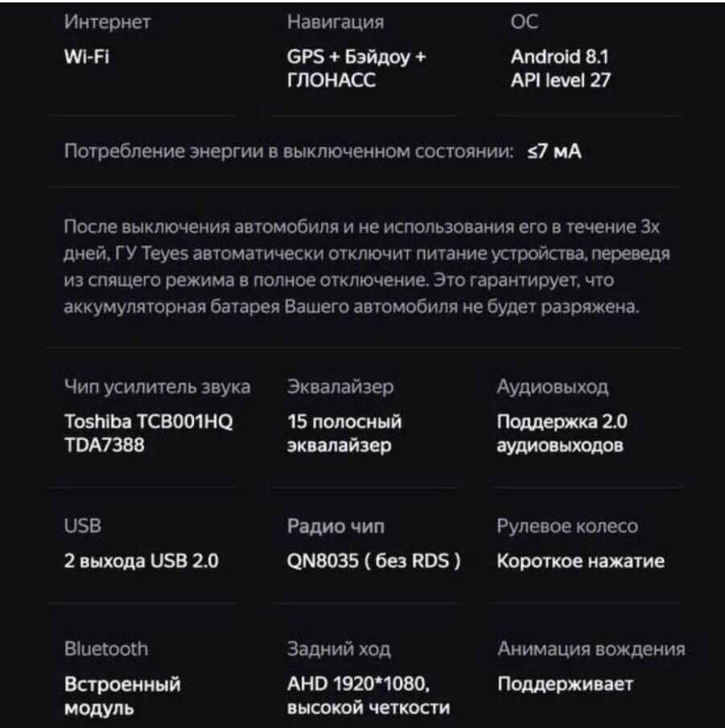Screen dimensions: 725x728
Task: Click the 'Чип усилитель звука' heading
Action: pos(157,387)
